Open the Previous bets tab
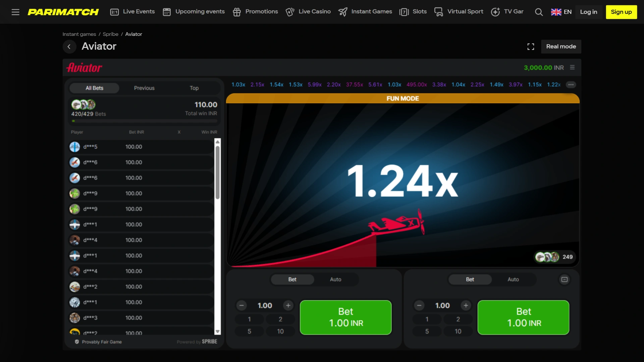Image resolution: width=644 pixels, height=362 pixels. pyautogui.click(x=144, y=88)
